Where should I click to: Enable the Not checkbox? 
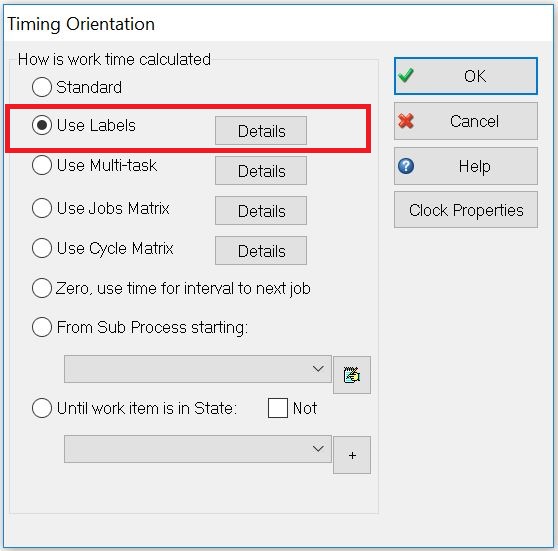coord(278,408)
